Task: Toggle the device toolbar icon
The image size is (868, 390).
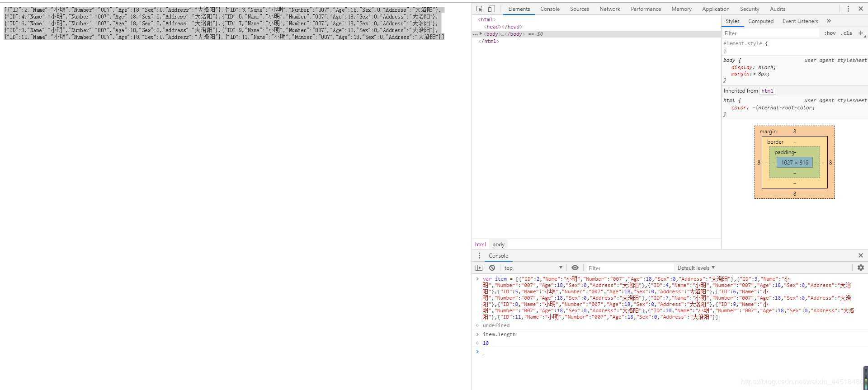Action: pos(491,9)
